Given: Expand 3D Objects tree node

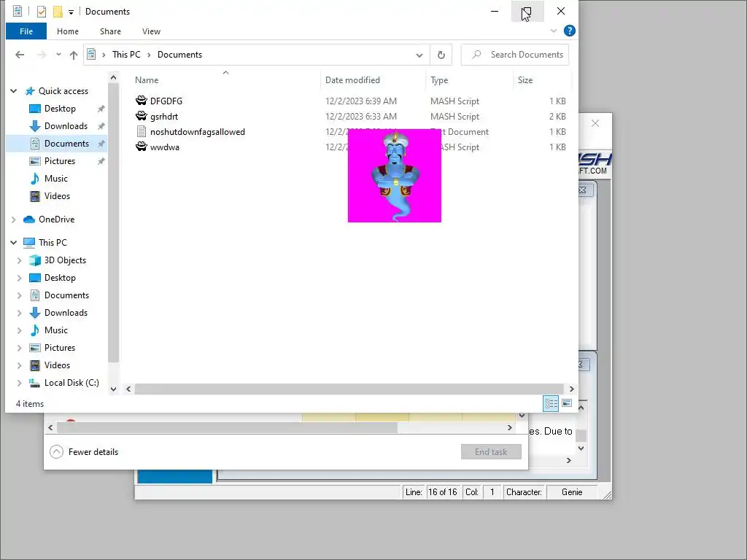Looking at the screenshot, I should coord(20,260).
